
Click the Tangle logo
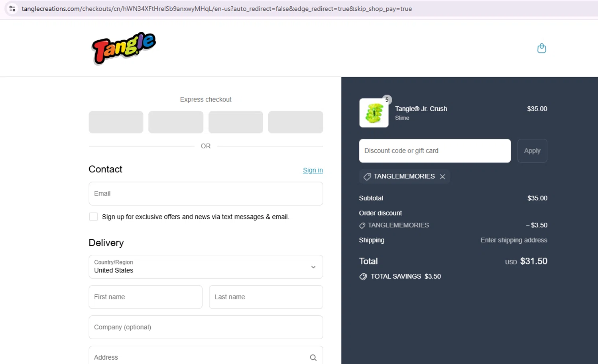[x=124, y=48]
